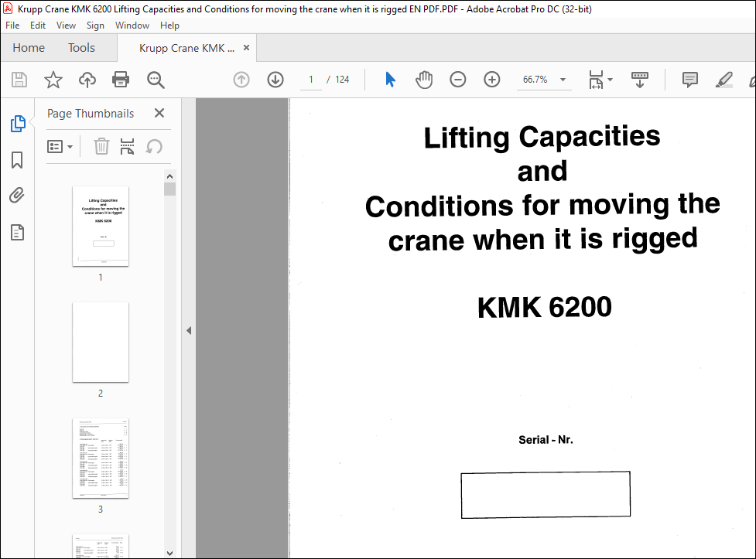Image resolution: width=756 pixels, height=559 pixels.
Task: Open thumbnails options dropdown menu
Action: click(60, 146)
